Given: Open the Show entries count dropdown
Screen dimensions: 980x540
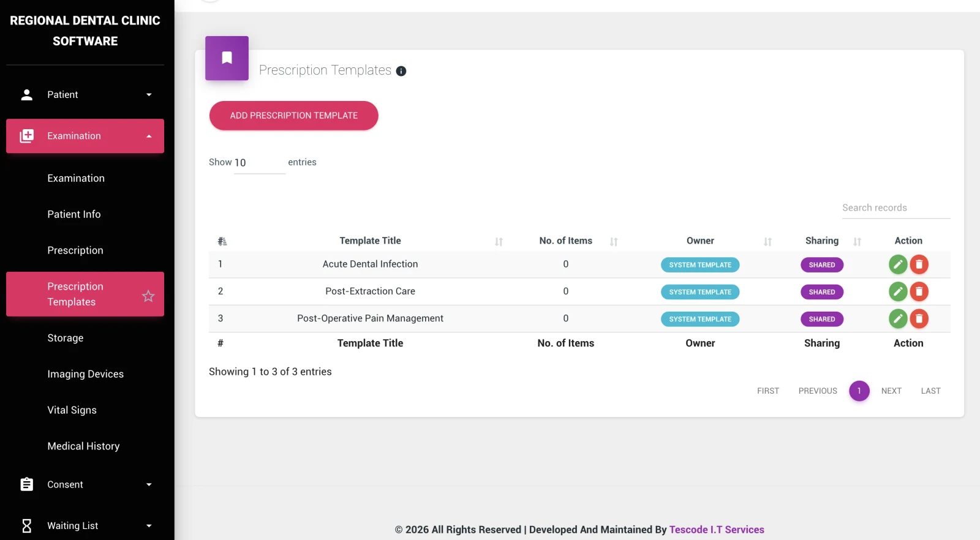Looking at the screenshot, I should [x=260, y=163].
